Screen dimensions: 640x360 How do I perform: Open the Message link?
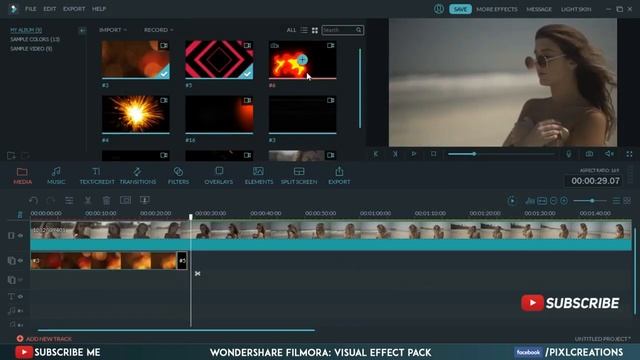pyautogui.click(x=539, y=9)
